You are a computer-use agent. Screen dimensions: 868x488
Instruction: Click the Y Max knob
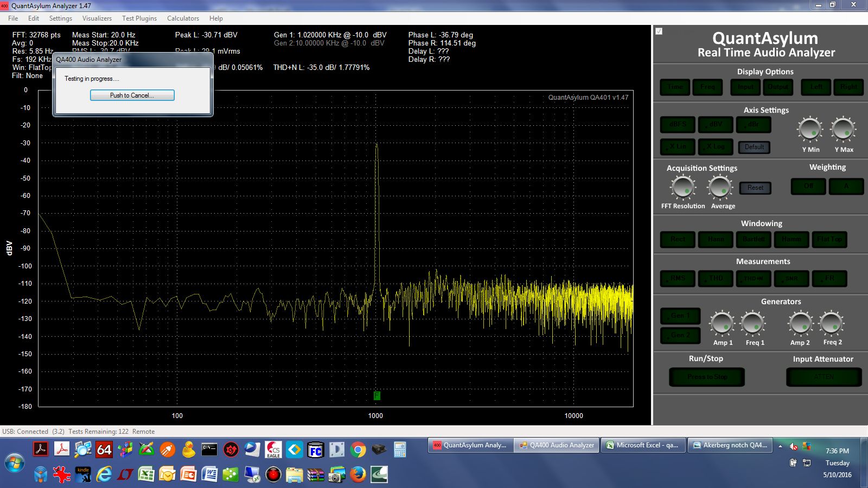[x=843, y=130]
